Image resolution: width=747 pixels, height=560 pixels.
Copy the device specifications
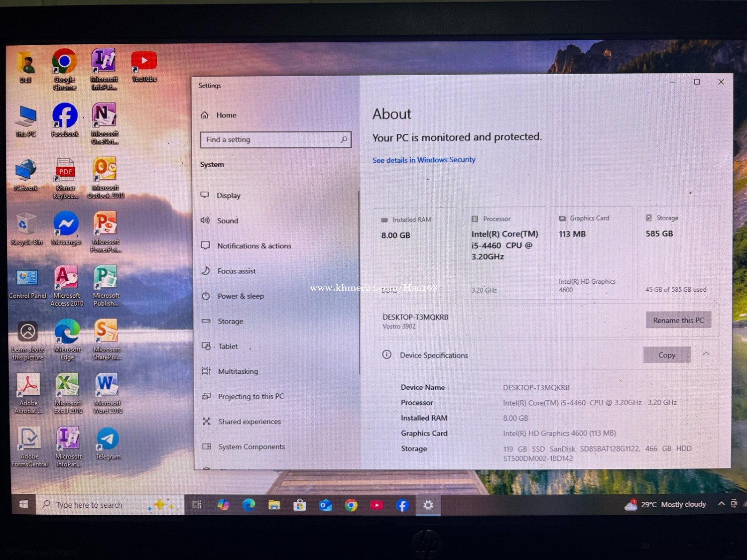point(666,355)
